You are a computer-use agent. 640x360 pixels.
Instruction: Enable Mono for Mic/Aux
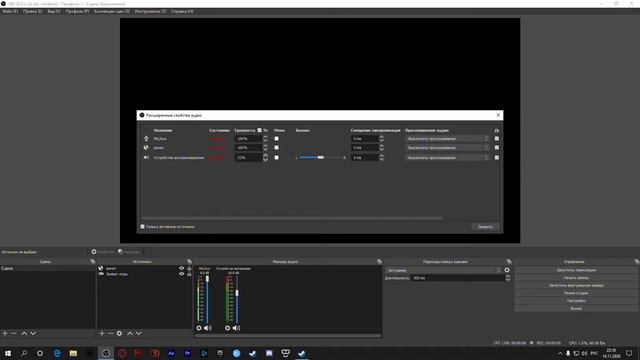[276, 139]
